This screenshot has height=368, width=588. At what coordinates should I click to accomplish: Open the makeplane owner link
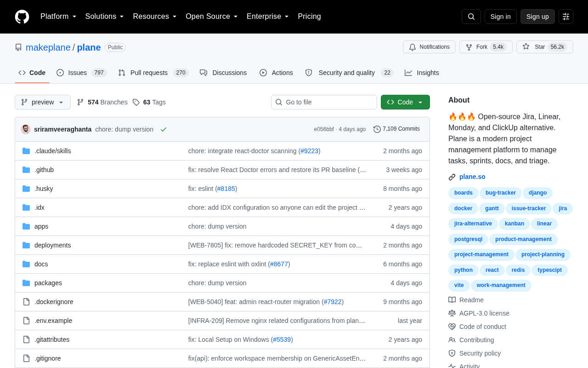pyautogui.click(x=48, y=47)
